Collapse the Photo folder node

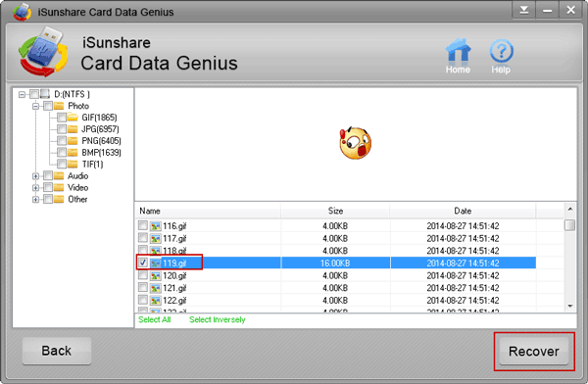(x=36, y=106)
